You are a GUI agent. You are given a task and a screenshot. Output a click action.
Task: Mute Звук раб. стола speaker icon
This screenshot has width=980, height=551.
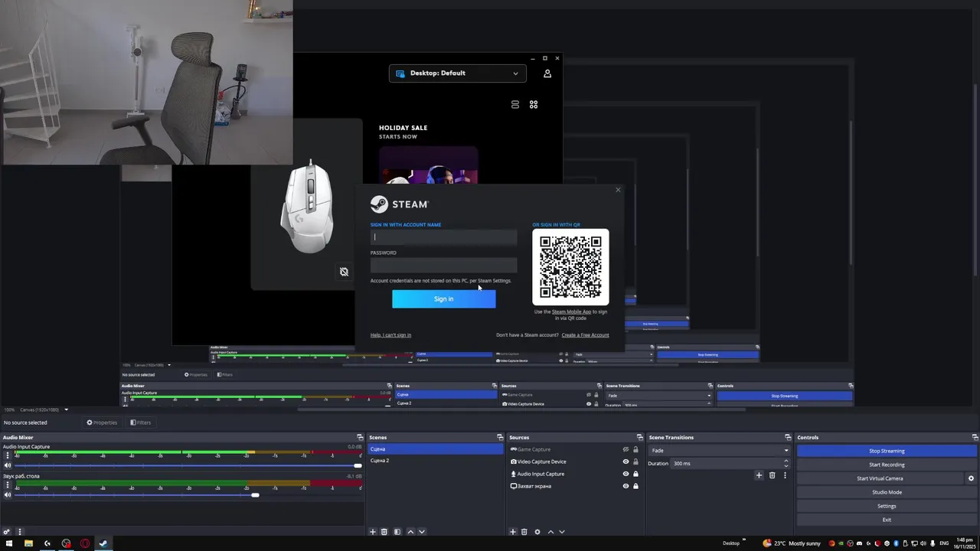coord(8,495)
